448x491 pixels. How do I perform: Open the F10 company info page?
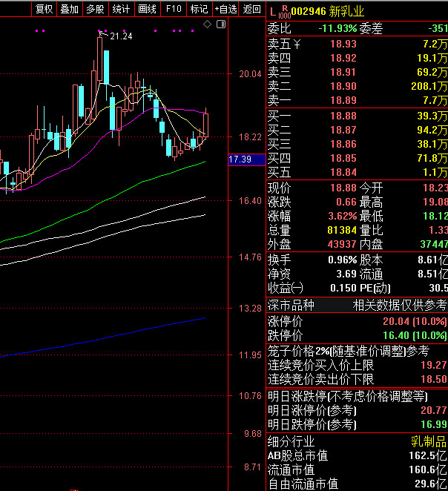click(173, 9)
